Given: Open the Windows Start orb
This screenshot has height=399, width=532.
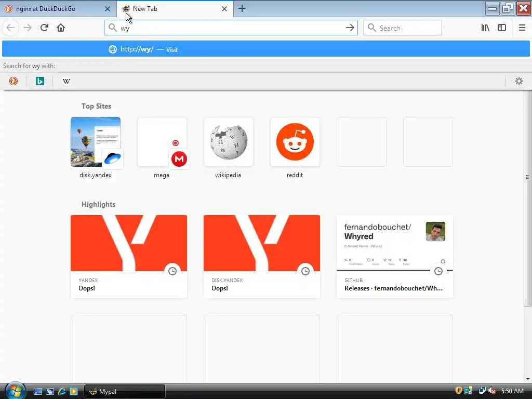Looking at the screenshot, I should (16, 391).
